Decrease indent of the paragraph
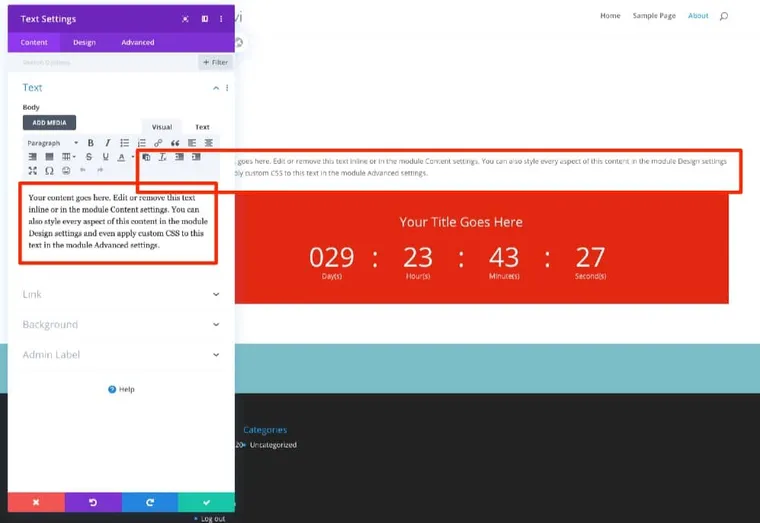Image resolution: width=760 pixels, height=523 pixels. (179, 157)
